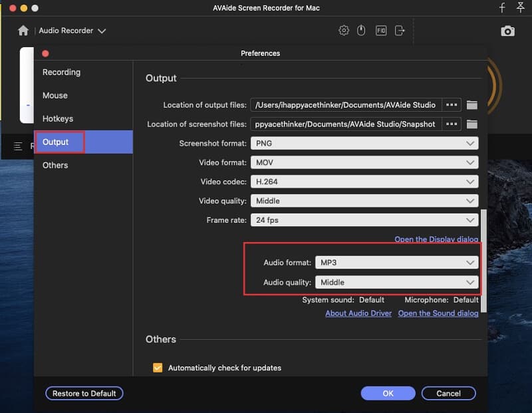Open the Video codec H.264 dropdown

coord(364,182)
